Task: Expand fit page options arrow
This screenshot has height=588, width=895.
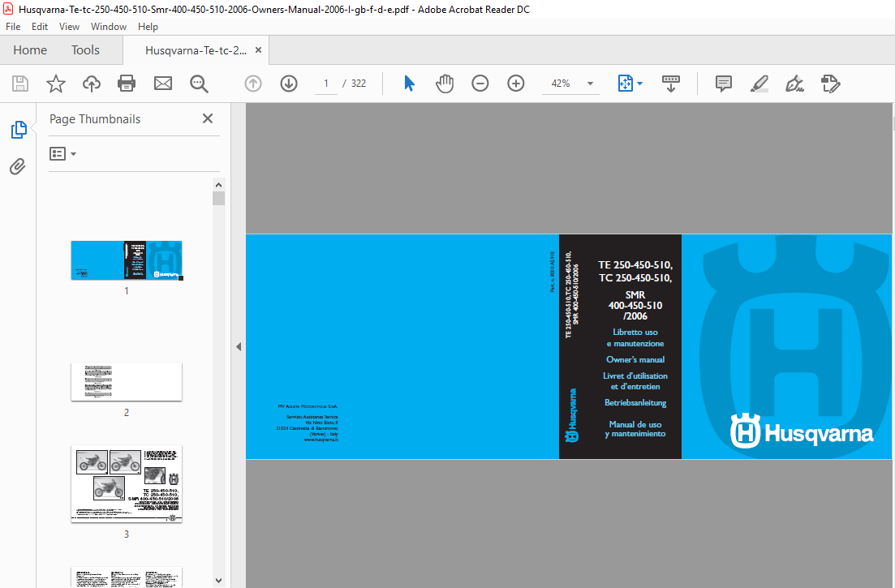Action: [x=640, y=84]
